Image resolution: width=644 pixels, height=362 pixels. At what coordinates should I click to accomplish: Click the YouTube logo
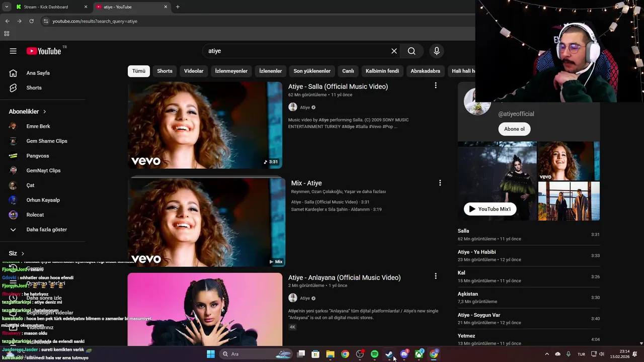point(44,51)
